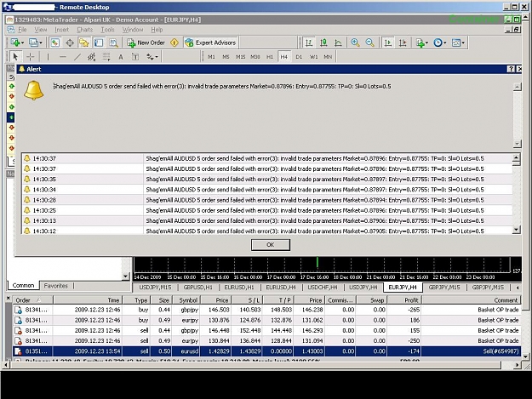
Task: Switch to the M15 timeframe
Action: (x=241, y=57)
